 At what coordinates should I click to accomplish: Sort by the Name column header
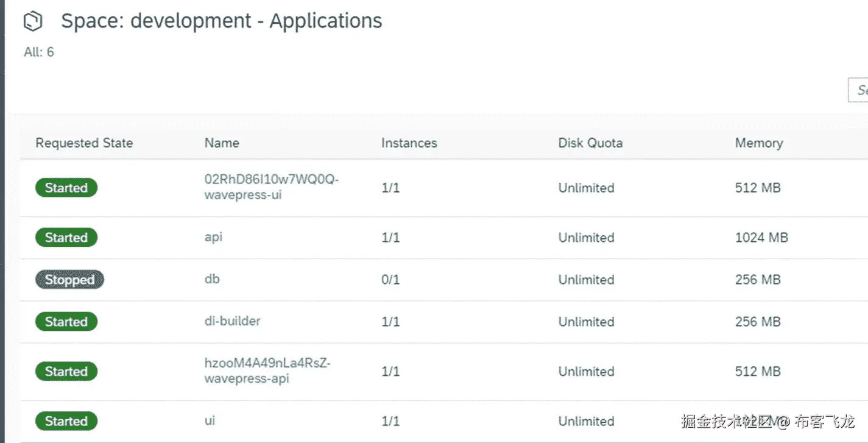[x=222, y=143]
